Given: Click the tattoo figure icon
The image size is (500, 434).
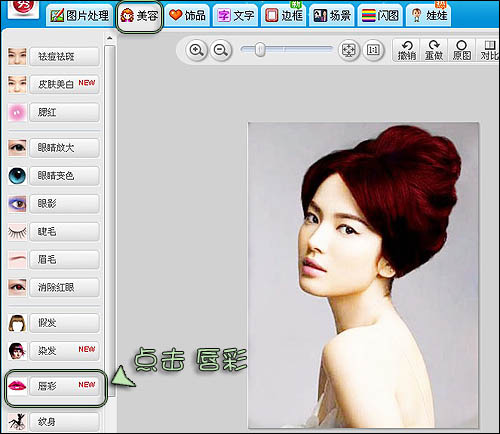Looking at the screenshot, I should pyautogui.click(x=17, y=422).
